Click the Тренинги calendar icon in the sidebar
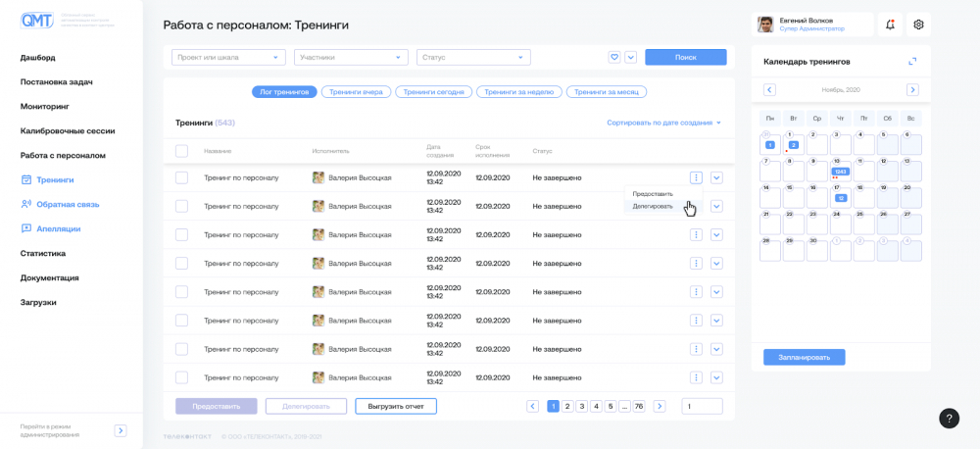This screenshot has height=449, width=980. pos(25,180)
